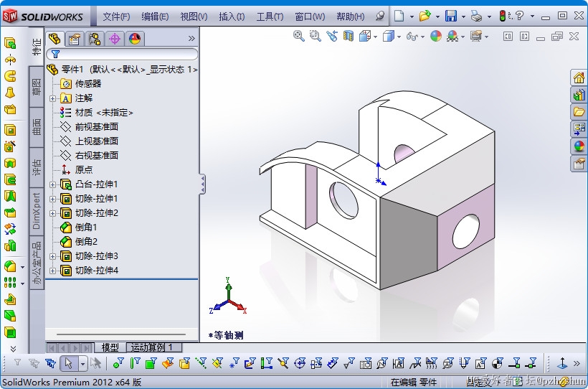Switch to the 模型 tab
Viewport: 588px width, 389px height.
point(110,347)
